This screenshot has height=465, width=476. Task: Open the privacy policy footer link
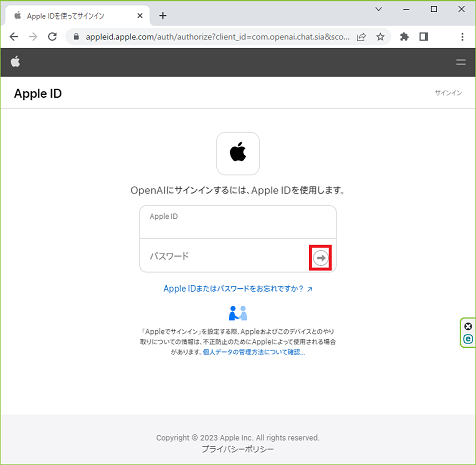[238, 449]
